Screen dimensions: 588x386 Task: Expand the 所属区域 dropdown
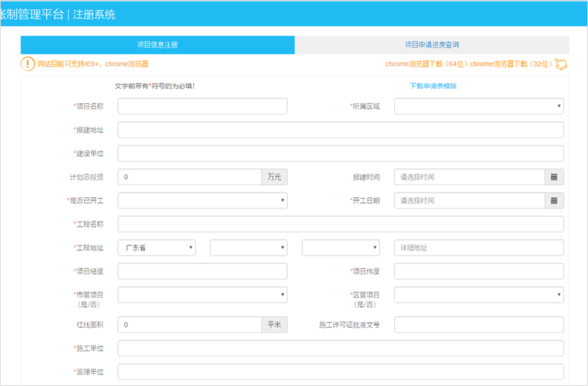tap(478, 106)
